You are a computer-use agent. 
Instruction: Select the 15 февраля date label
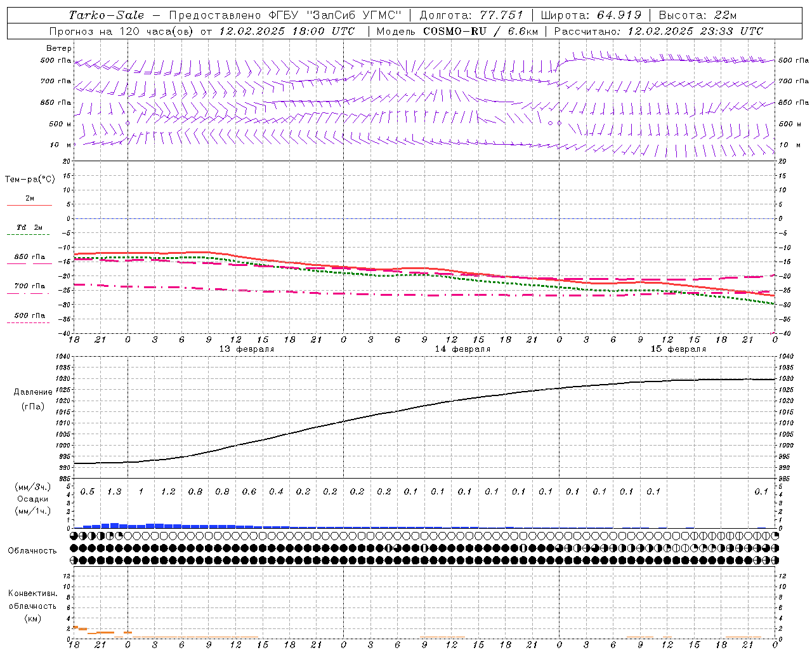point(678,349)
